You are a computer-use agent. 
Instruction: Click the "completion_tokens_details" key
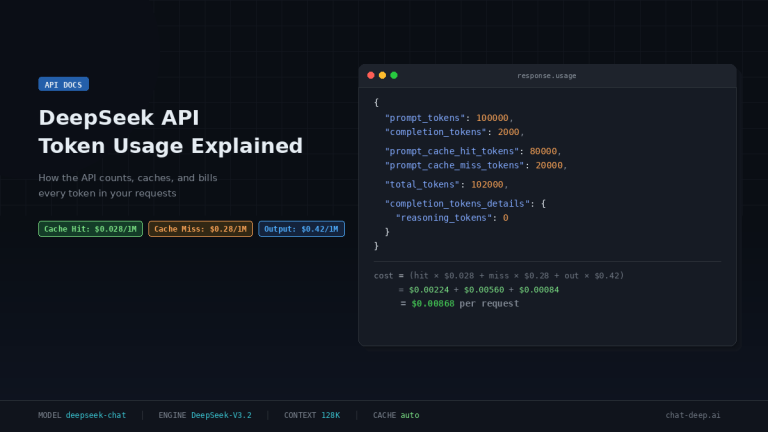[457, 204]
